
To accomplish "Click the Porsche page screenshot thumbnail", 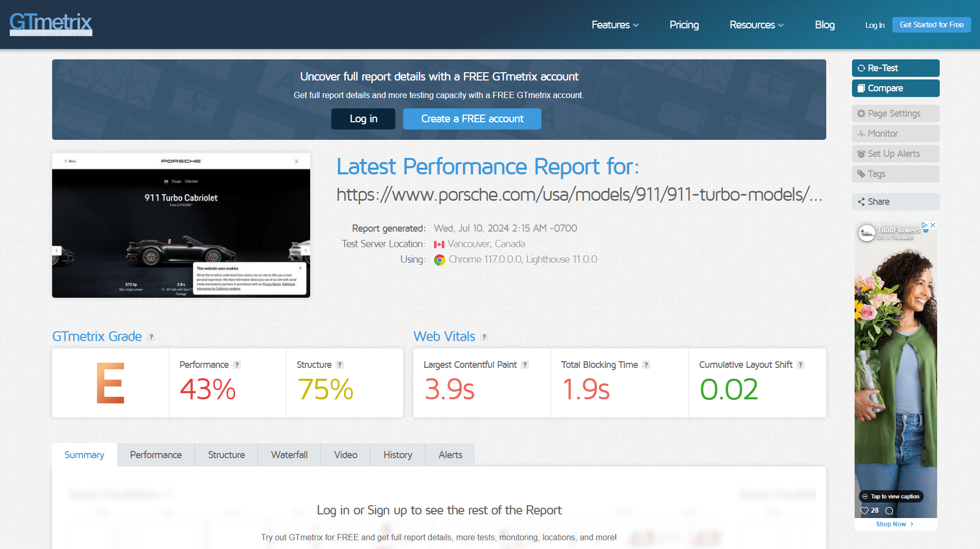I will pyautogui.click(x=181, y=225).
